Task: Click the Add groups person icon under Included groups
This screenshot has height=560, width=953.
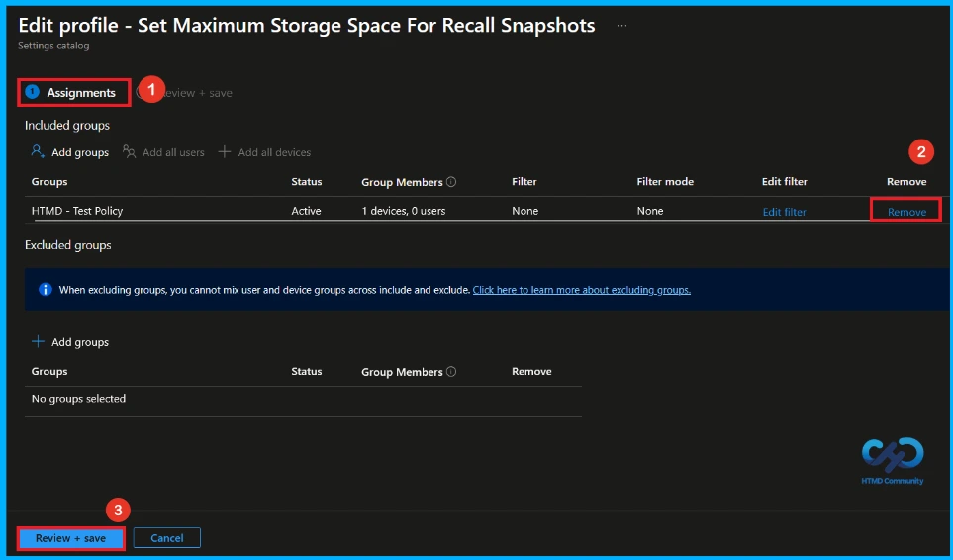Action: pos(38,151)
